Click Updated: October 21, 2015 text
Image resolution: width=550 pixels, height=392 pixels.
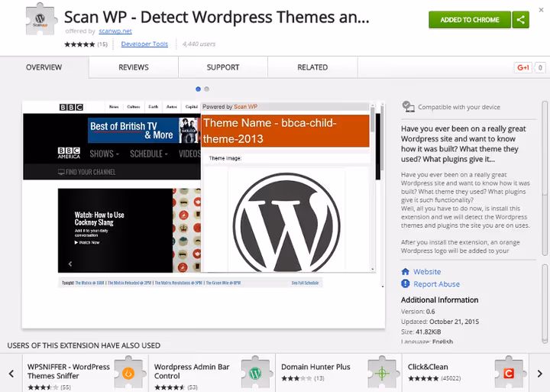pyautogui.click(x=440, y=322)
